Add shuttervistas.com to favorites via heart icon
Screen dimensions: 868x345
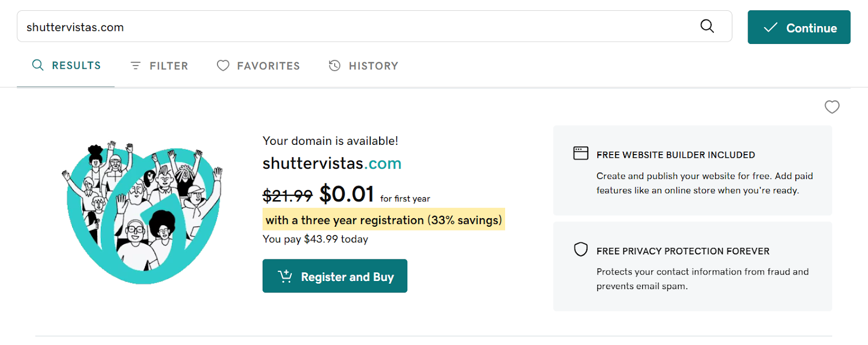point(832,107)
